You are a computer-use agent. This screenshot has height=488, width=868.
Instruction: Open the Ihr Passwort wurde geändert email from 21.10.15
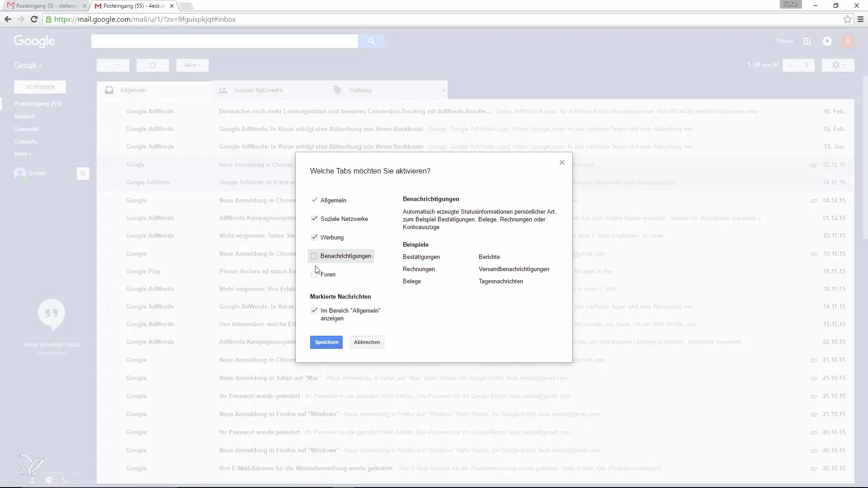(x=475, y=396)
